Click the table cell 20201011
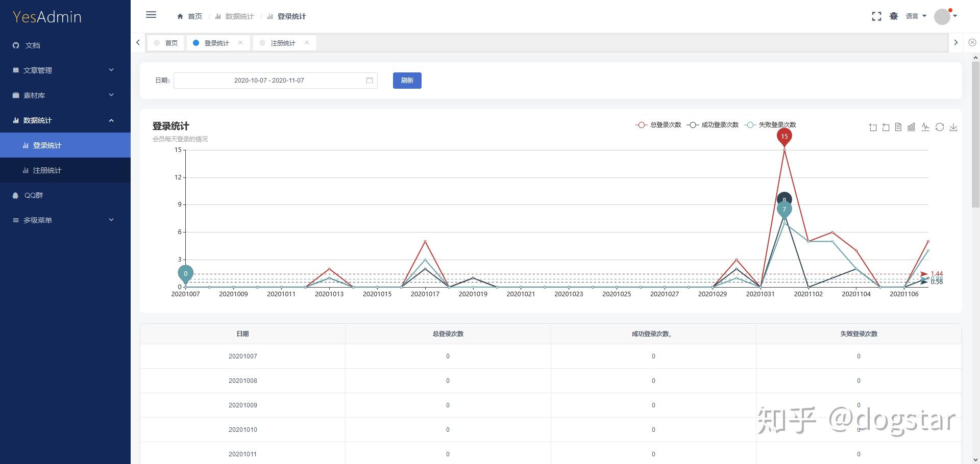 coord(242,453)
